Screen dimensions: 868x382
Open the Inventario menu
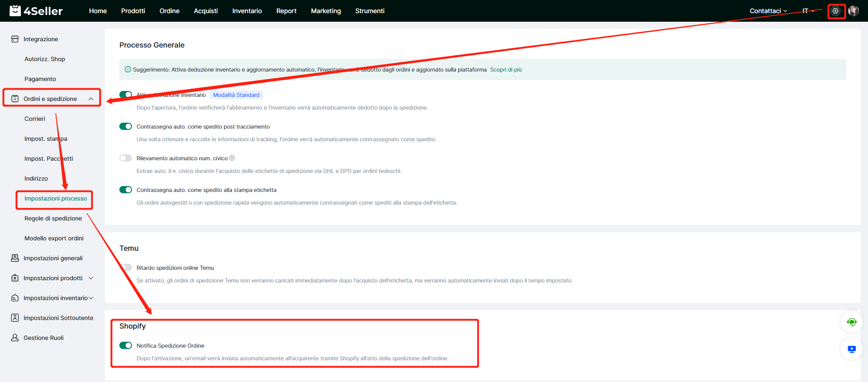coord(247,11)
